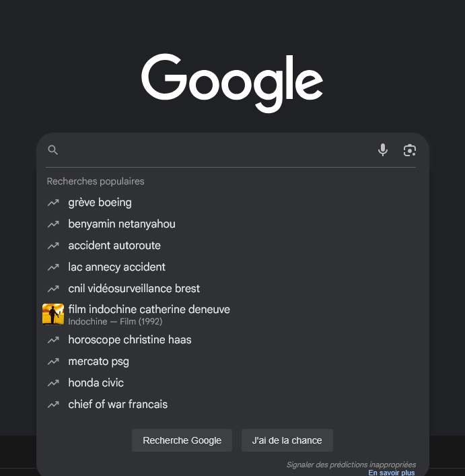Viewport: 465px width, 476px height.
Task: Follow the En savoir plus link
Action: coord(391,473)
